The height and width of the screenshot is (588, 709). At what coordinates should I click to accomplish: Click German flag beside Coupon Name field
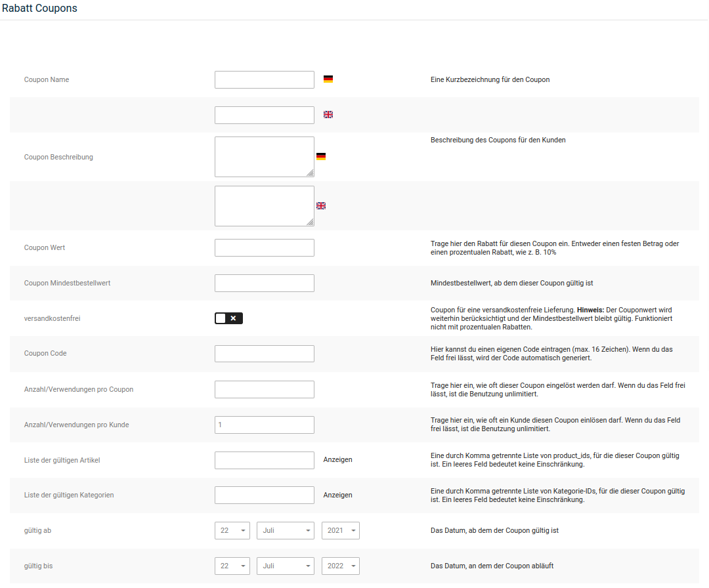click(x=328, y=79)
